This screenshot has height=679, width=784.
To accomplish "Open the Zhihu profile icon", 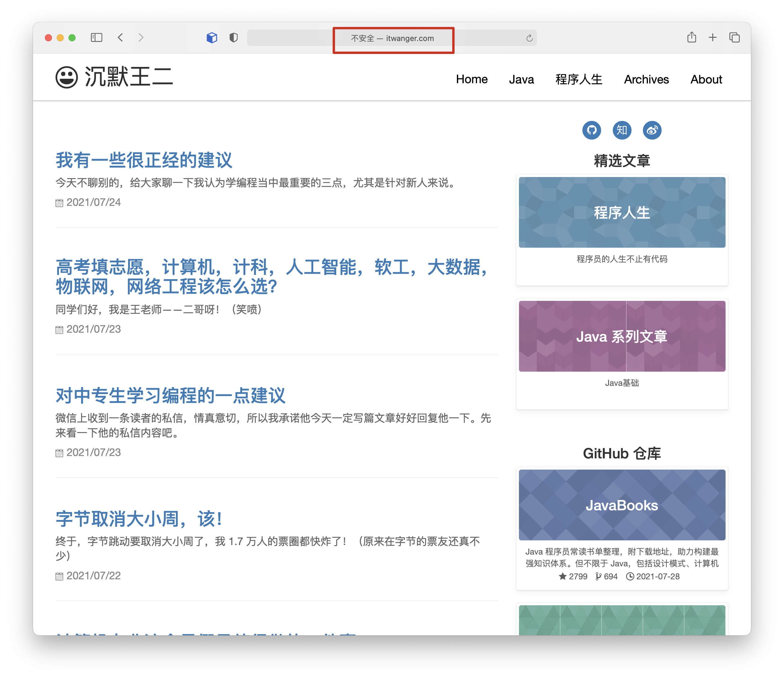I will tap(622, 130).
